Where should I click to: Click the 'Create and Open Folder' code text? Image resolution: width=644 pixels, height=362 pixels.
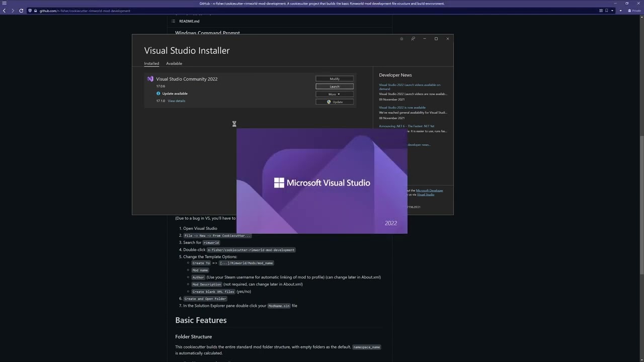click(205, 299)
